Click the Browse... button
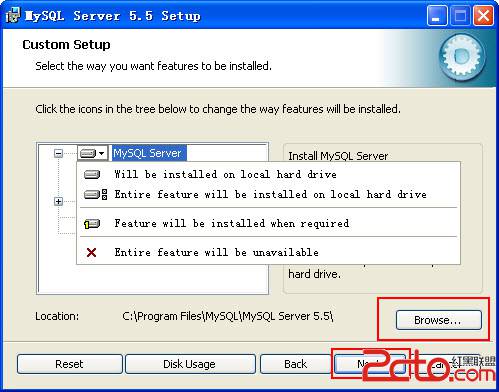This screenshot has height=392, width=499. tap(439, 320)
